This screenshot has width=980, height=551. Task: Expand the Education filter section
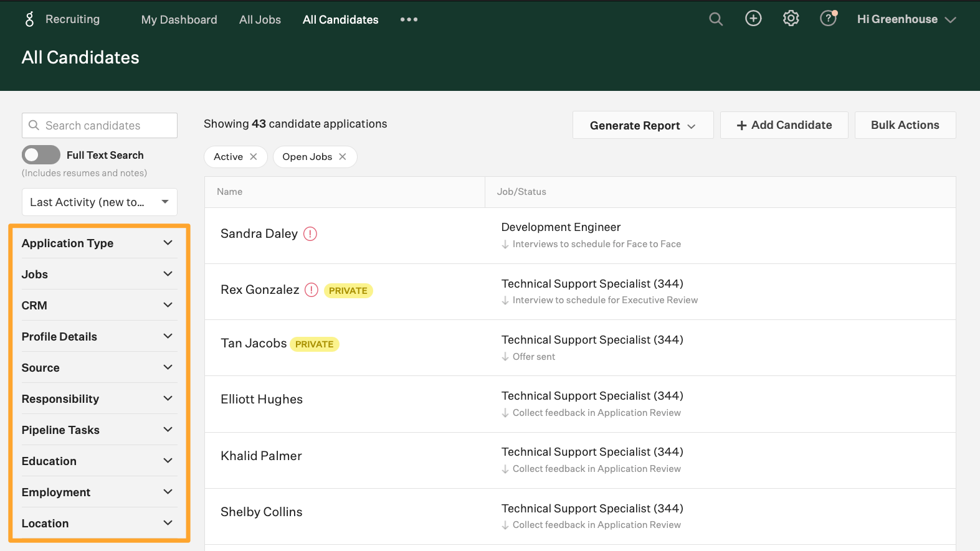[x=99, y=461]
